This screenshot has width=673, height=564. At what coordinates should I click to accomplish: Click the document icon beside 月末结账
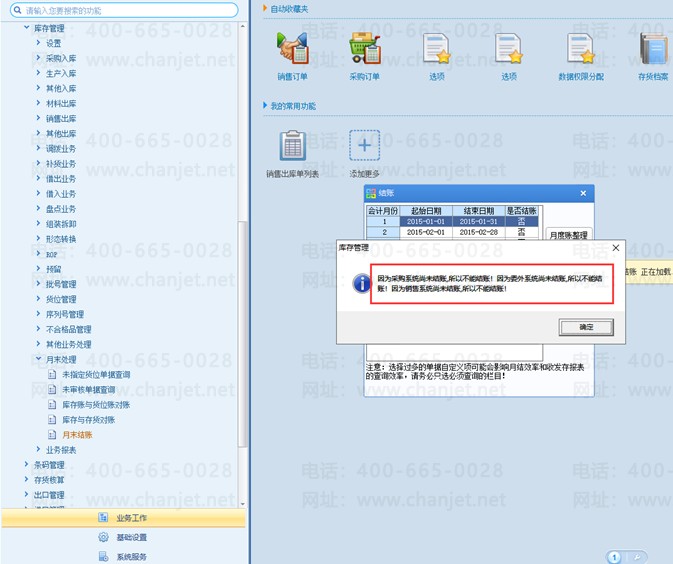pyautogui.click(x=52, y=435)
